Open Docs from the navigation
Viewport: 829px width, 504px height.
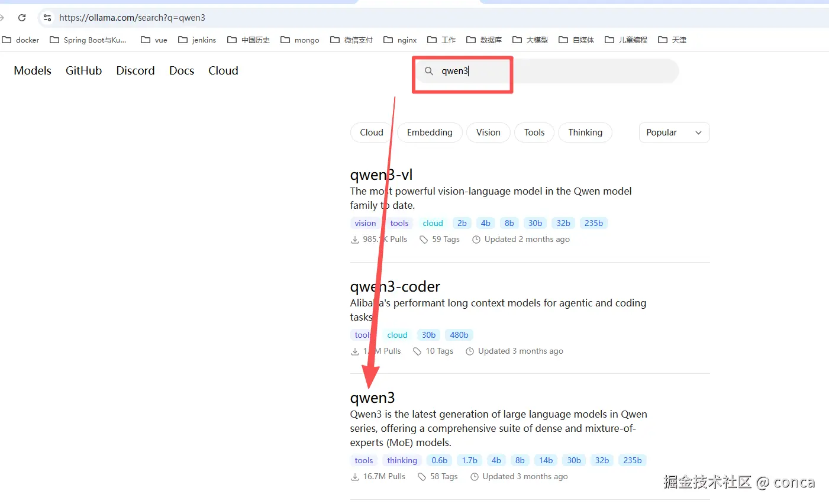point(182,70)
